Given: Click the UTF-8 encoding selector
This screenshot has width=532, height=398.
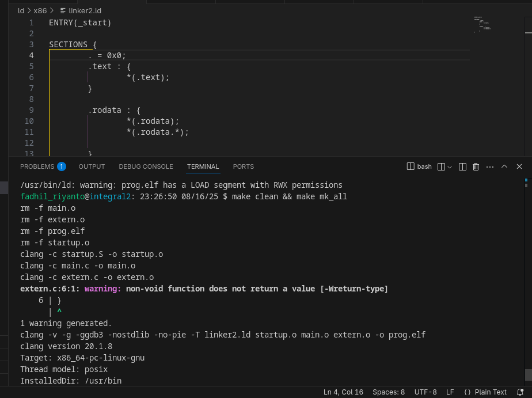Looking at the screenshot, I should click(x=425, y=392).
